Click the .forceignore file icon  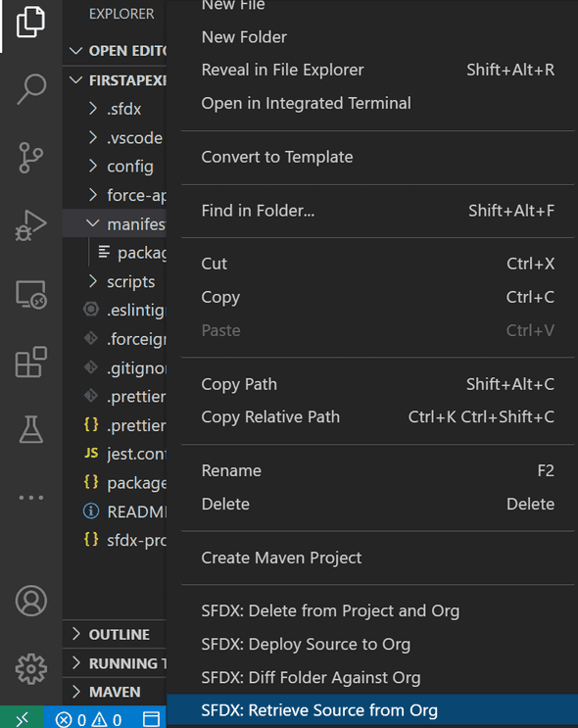91,338
